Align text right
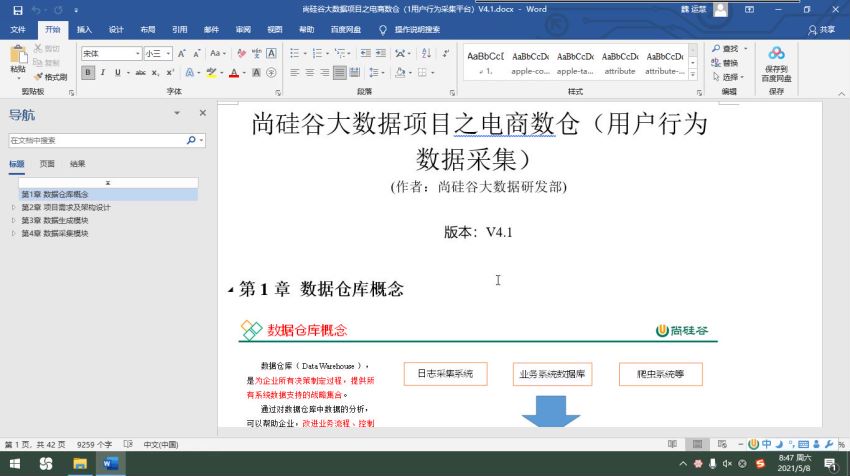 point(324,72)
